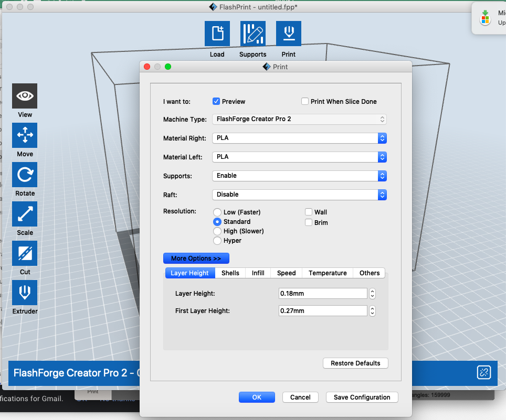Close the Print dialog with red button
Image resolution: width=506 pixels, height=420 pixels.
point(147,67)
